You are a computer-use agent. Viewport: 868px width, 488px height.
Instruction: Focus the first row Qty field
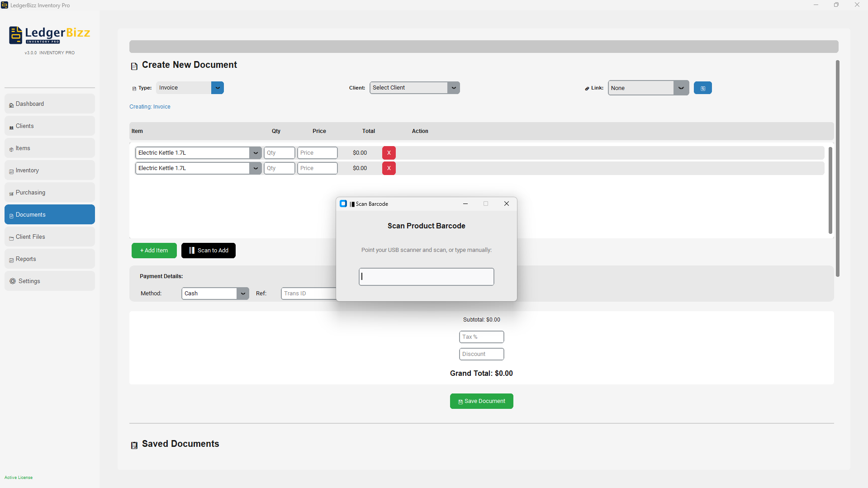coord(280,153)
